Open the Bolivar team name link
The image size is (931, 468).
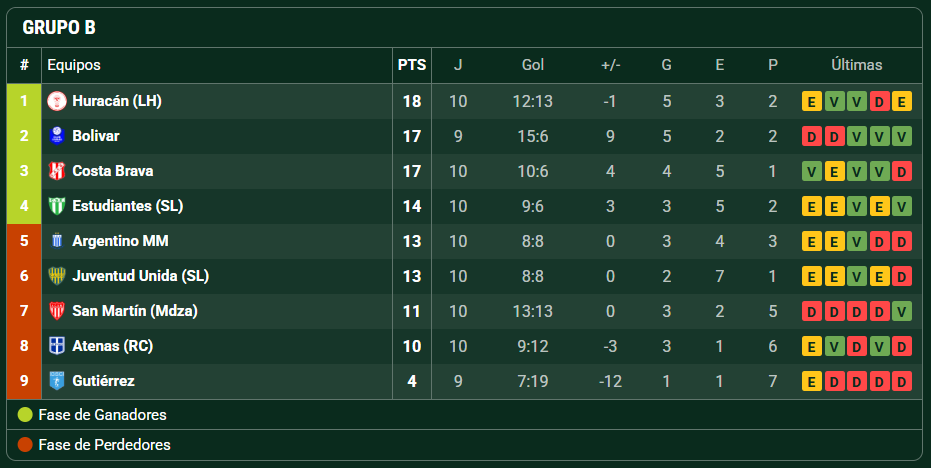(x=96, y=136)
